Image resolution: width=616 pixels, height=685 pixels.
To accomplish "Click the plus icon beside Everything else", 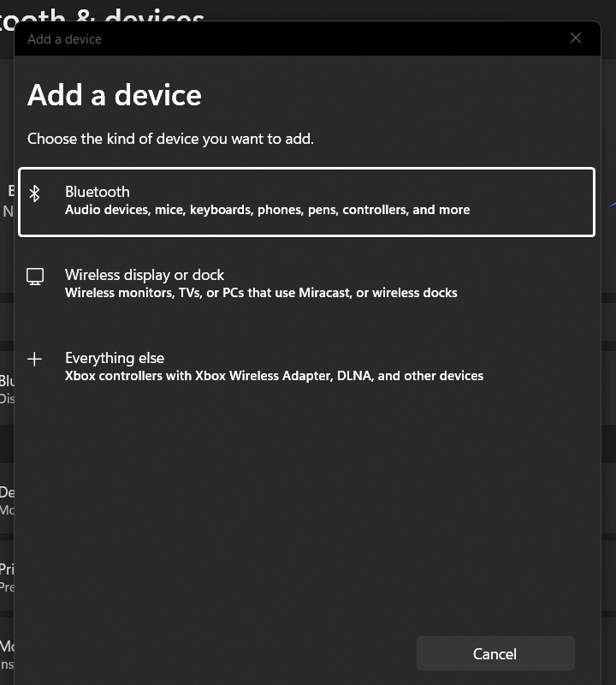I will 34,359.
